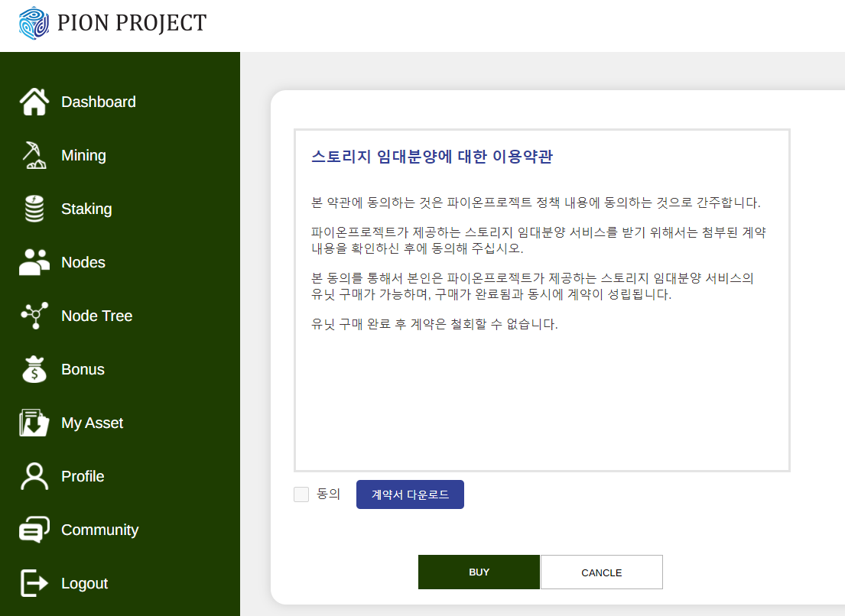Image resolution: width=845 pixels, height=616 pixels.
Task: Click the Pion Project logo icon
Action: (34, 23)
